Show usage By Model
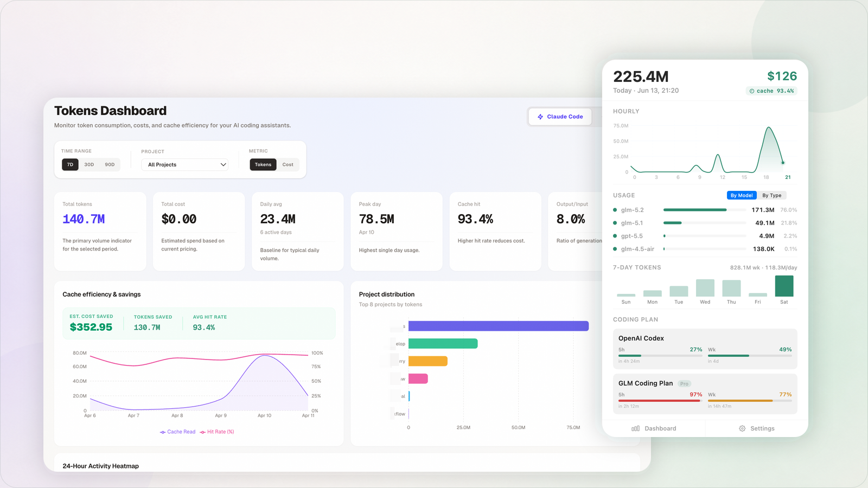Viewport: 868px width, 488px height. pos(742,195)
